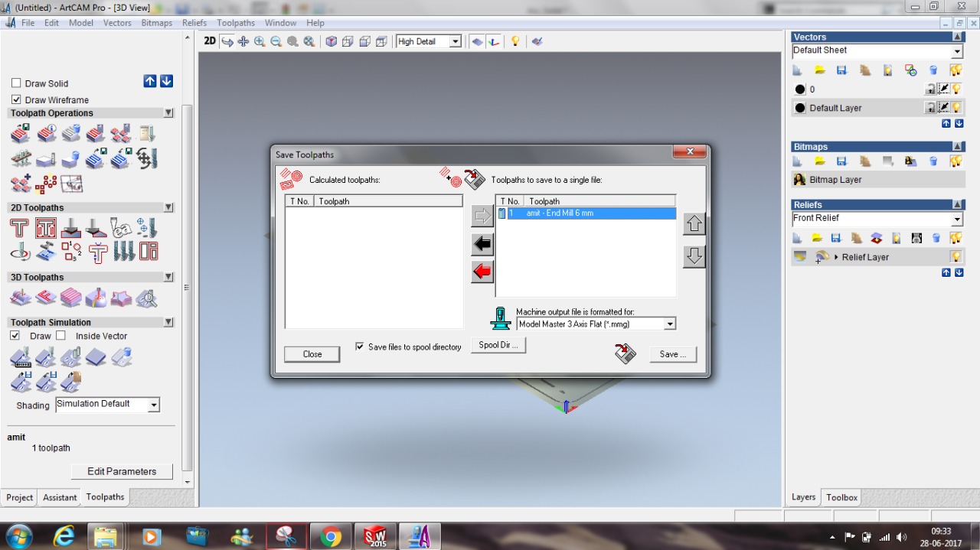This screenshot has width=980, height=550.
Task: Open the Toolpath Summary info icon
Action: pos(45,135)
